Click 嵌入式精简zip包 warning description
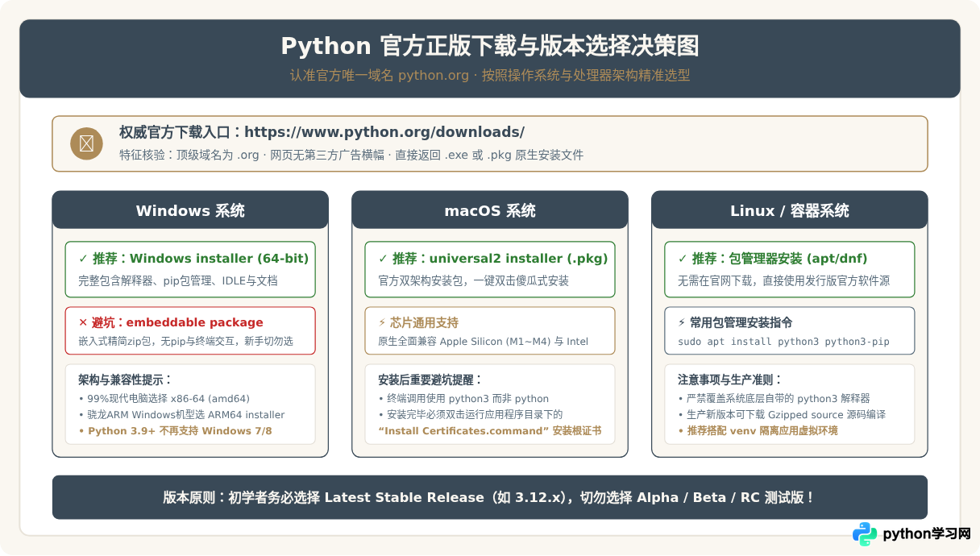The width and height of the screenshot is (980, 556). pyautogui.click(x=185, y=342)
